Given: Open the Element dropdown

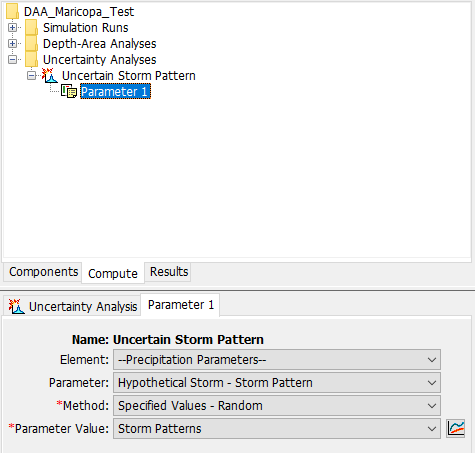Looking at the screenshot, I should point(277,360).
